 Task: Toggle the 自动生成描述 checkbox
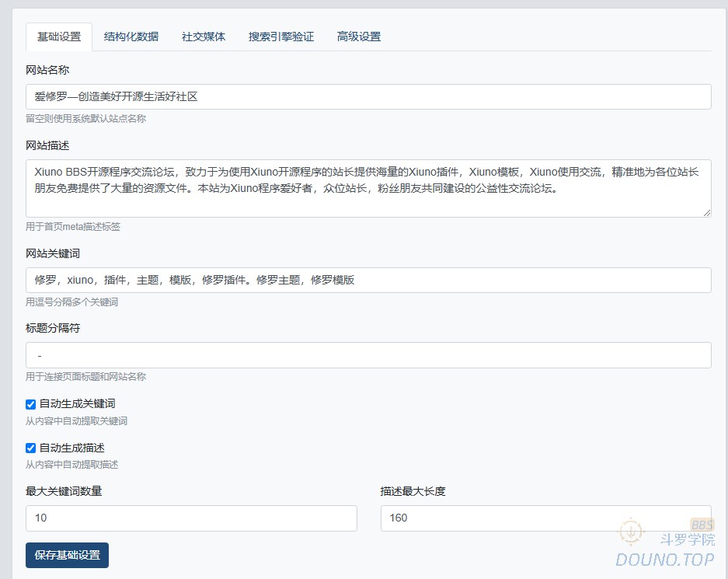click(31, 448)
